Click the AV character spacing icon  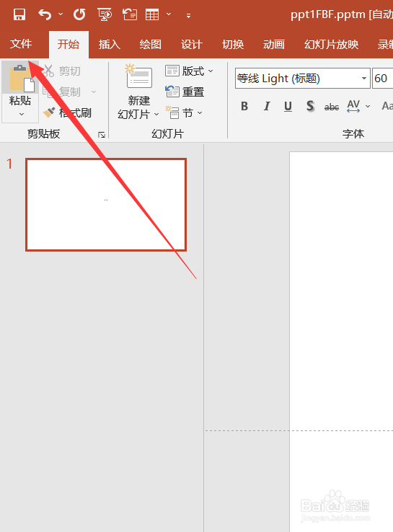pyautogui.click(x=353, y=106)
